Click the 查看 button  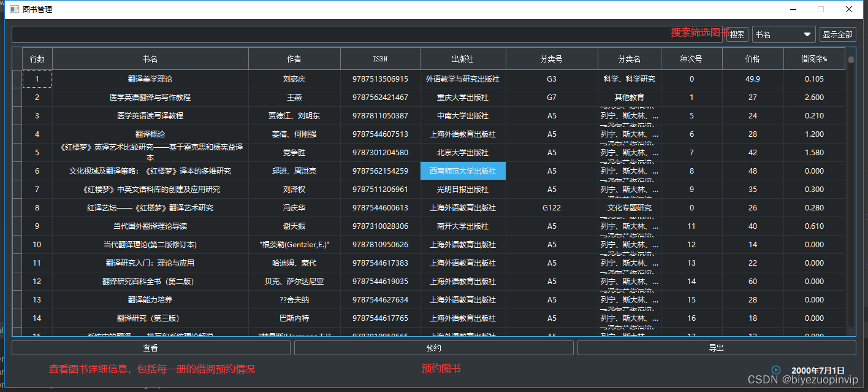point(151,348)
